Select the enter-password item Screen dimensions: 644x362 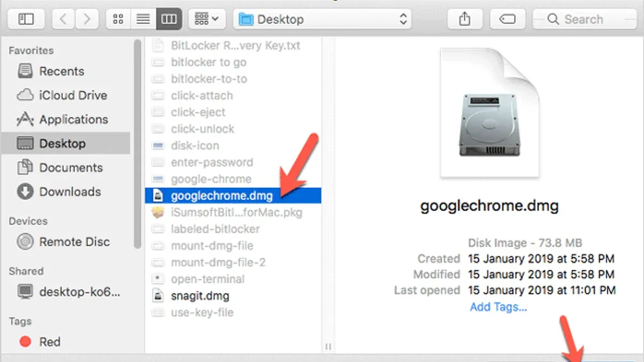click(x=233, y=162)
